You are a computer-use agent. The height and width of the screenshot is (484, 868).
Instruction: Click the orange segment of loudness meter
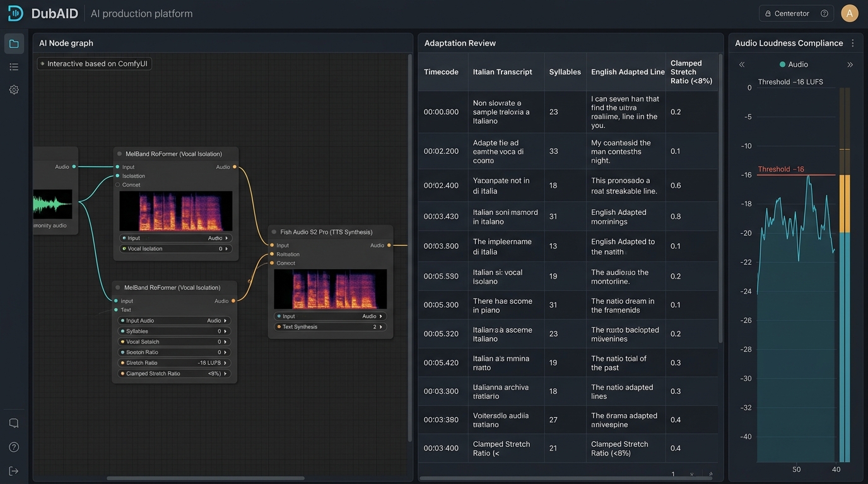pyautogui.click(x=845, y=204)
